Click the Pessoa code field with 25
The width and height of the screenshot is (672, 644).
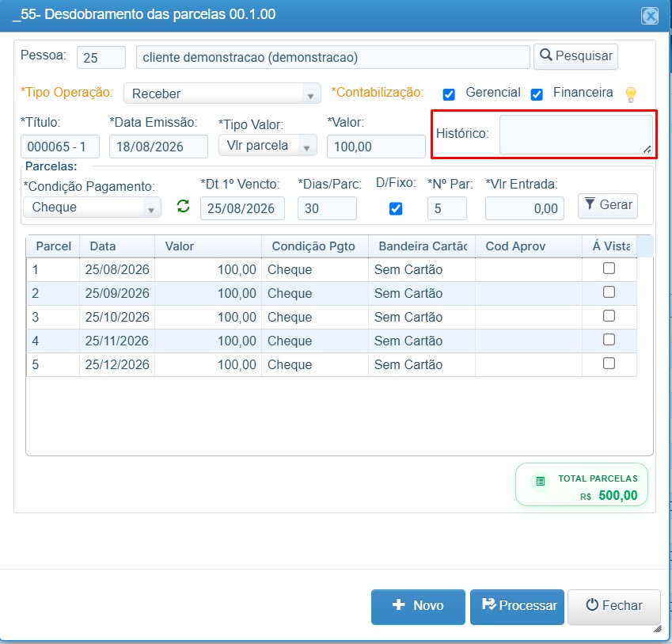click(x=101, y=58)
